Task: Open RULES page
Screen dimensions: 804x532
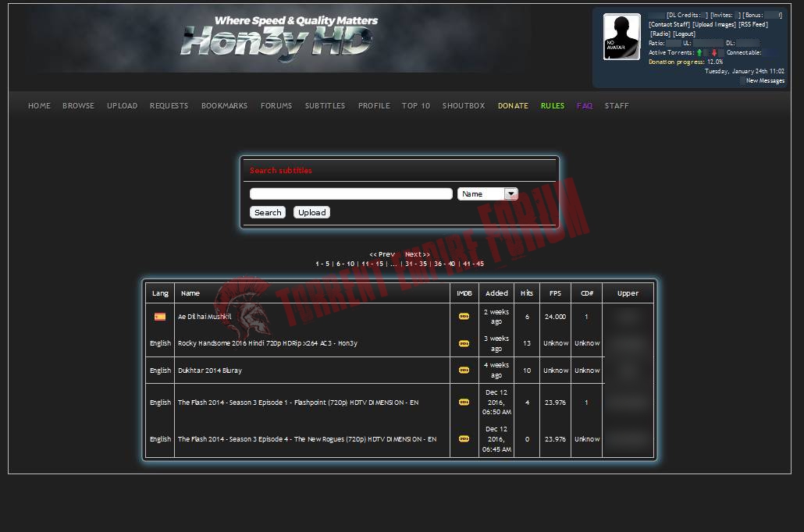Action: coord(553,105)
